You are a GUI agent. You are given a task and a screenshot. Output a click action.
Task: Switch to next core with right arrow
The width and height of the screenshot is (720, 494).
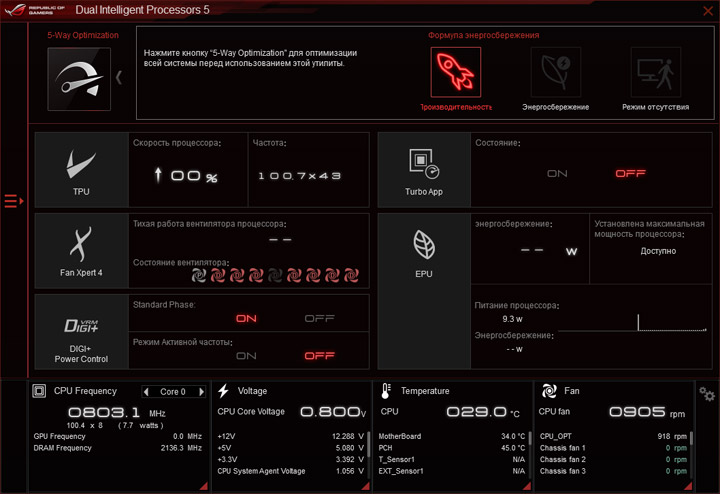(x=201, y=392)
